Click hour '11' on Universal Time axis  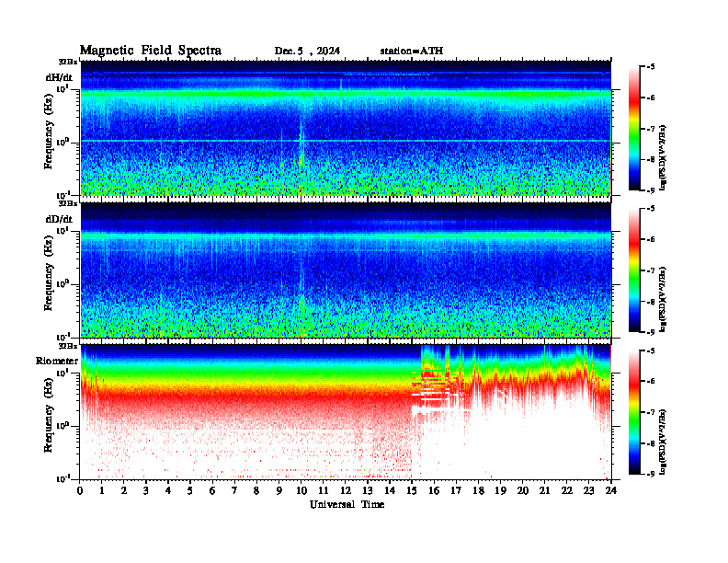(x=324, y=490)
